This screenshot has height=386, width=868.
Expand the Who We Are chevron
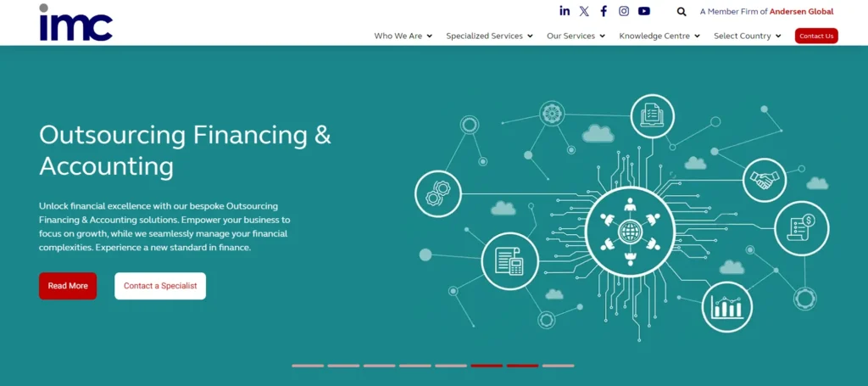tap(430, 36)
